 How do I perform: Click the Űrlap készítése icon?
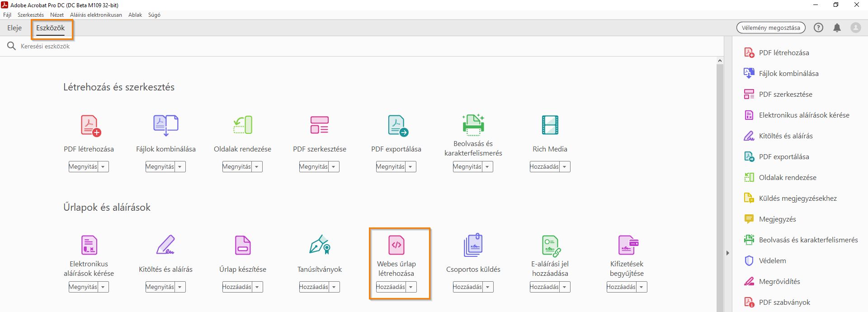pos(243,245)
